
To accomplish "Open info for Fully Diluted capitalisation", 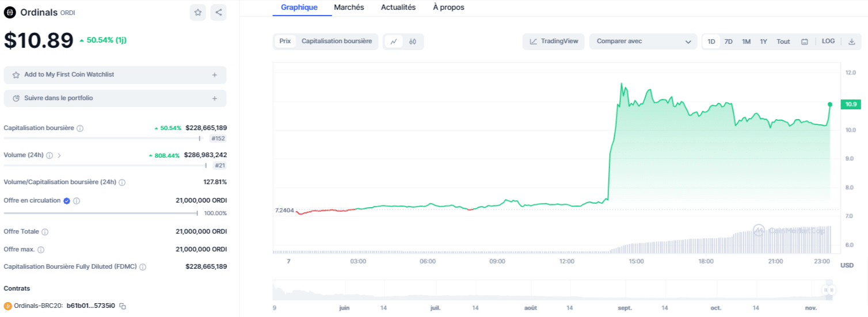I will 143,267.
